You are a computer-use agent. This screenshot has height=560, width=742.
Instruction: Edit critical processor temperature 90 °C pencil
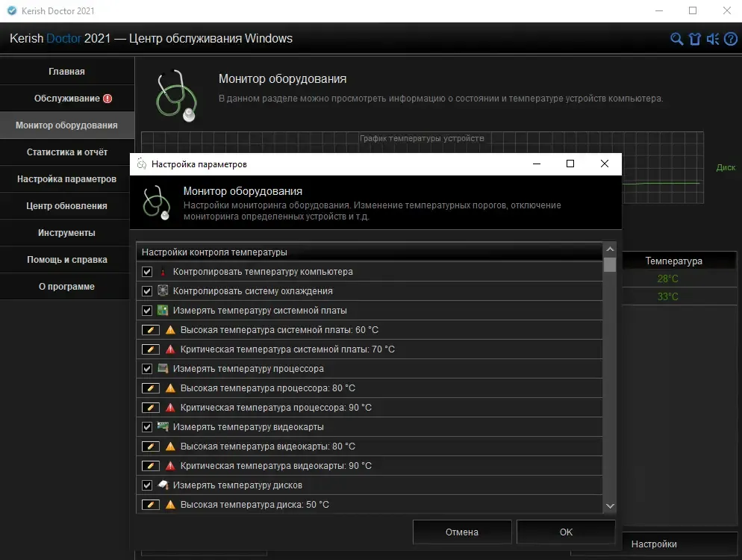[151, 408]
